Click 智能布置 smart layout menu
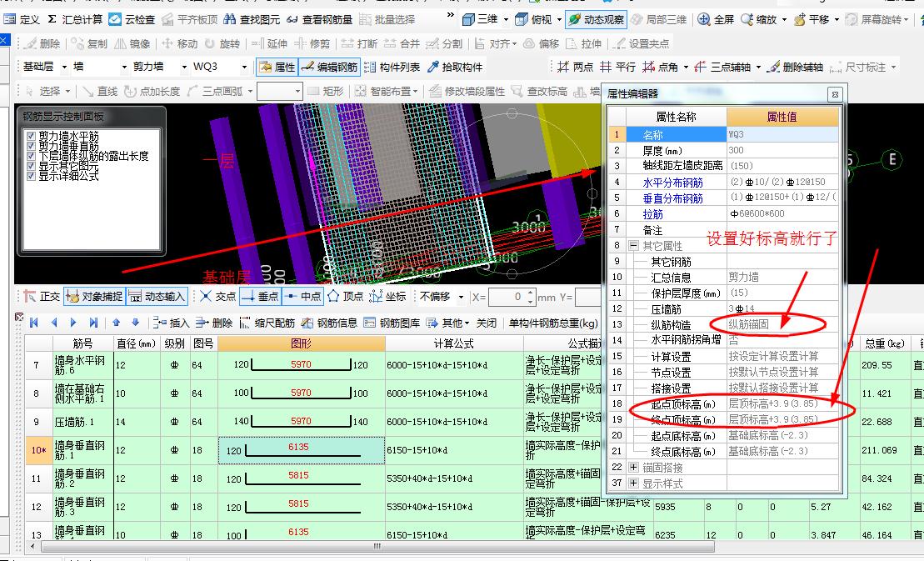The height and width of the screenshot is (561, 924). (x=387, y=91)
